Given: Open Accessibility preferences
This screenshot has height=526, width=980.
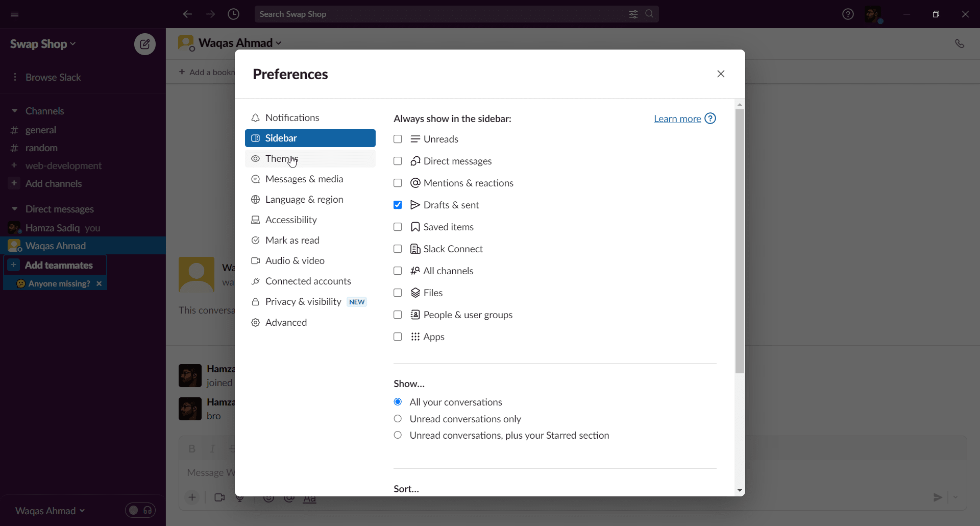Looking at the screenshot, I should click(x=310, y=220).
